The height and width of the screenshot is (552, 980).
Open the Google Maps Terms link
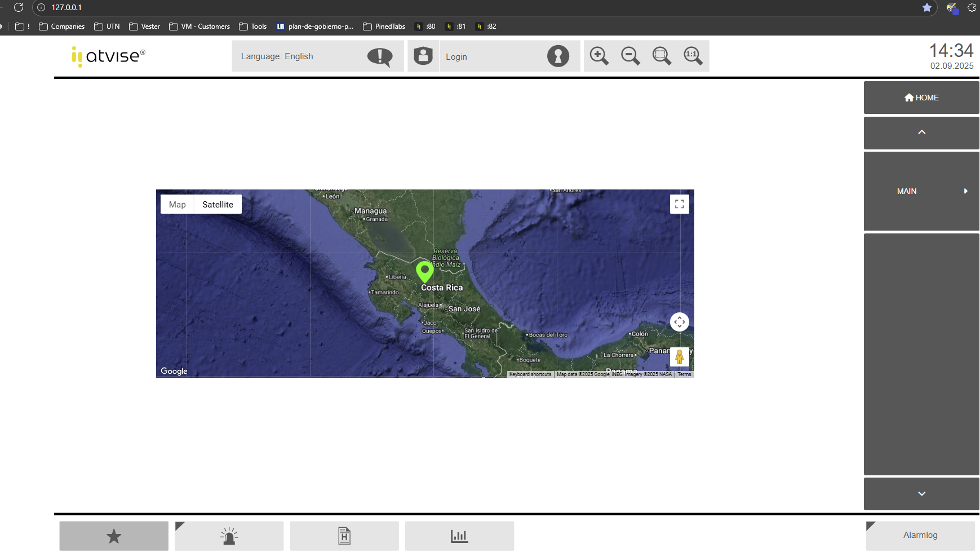click(684, 374)
